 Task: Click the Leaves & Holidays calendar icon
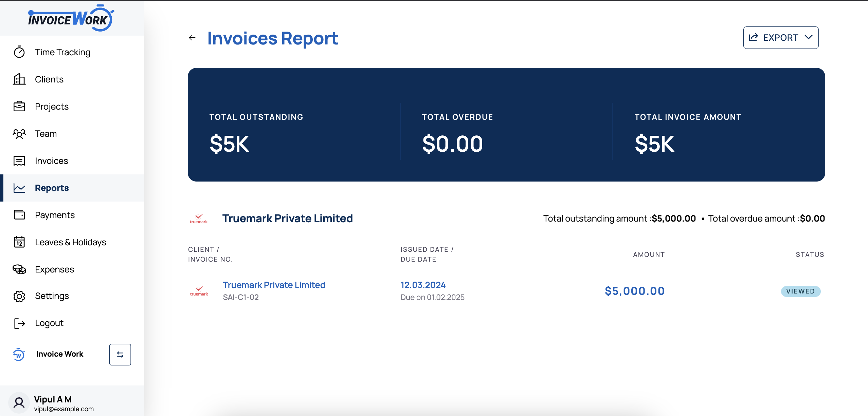(x=19, y=242)
